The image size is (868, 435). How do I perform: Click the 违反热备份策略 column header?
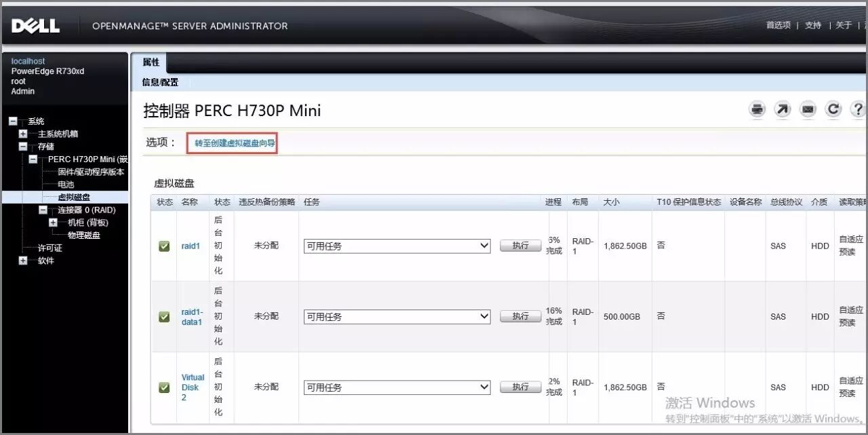267,202
